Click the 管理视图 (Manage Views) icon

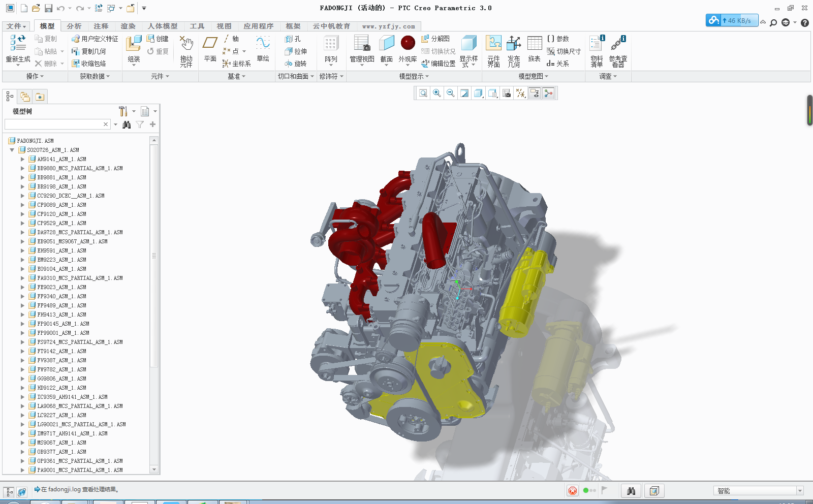coord(361,48)
